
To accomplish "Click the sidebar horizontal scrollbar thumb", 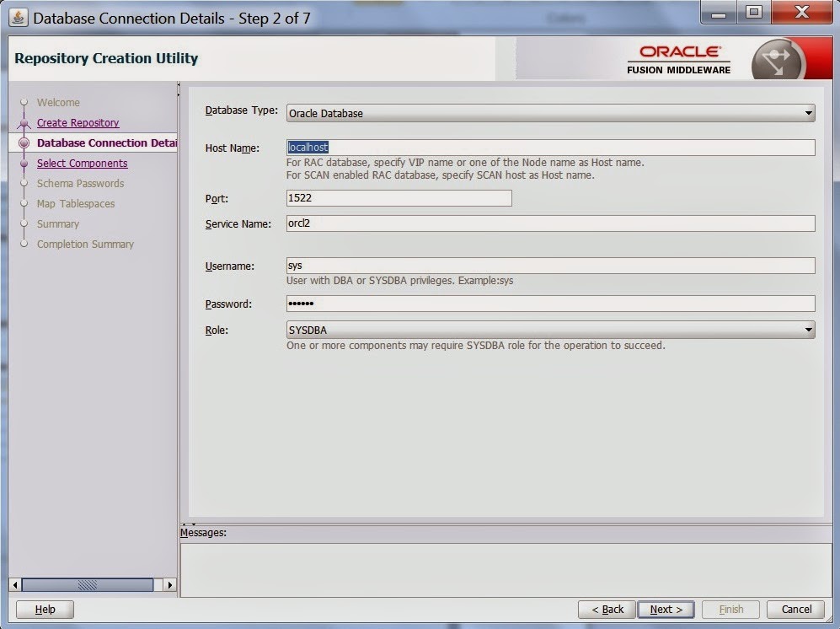I will pyautogui.click(x=88, y=584).
